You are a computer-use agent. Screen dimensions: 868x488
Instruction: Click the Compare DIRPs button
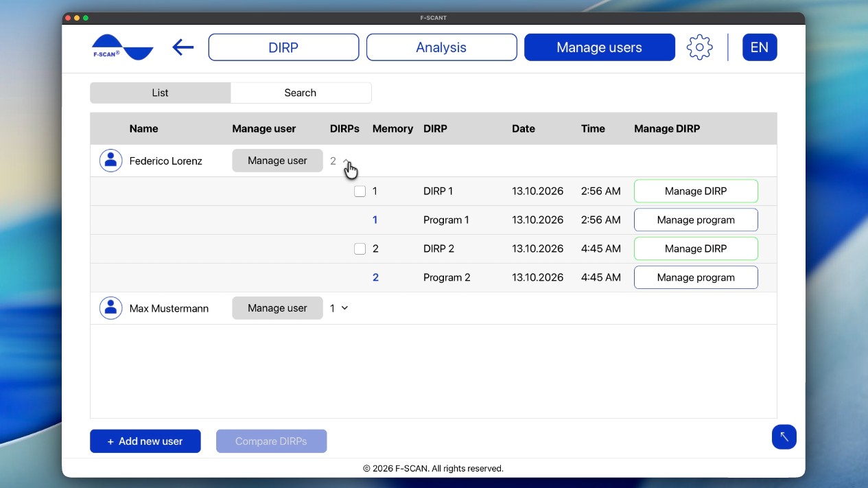[x=271, y=441]
